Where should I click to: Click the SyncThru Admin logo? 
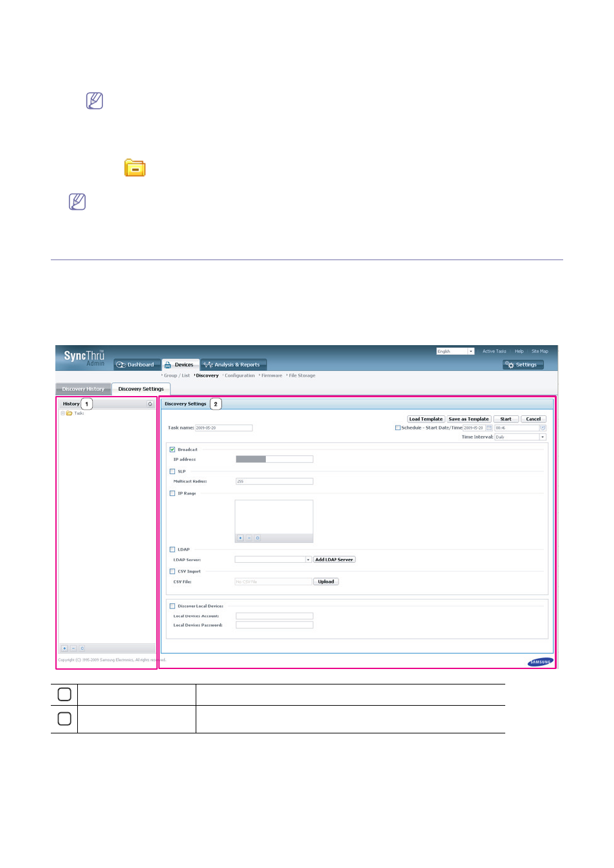(84, 358)
